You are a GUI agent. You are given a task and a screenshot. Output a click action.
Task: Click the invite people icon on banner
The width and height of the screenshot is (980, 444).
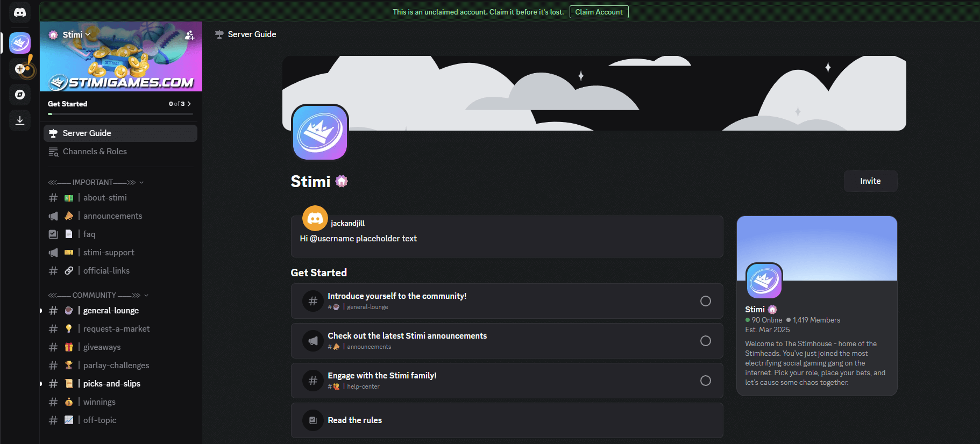click(189, 35)
